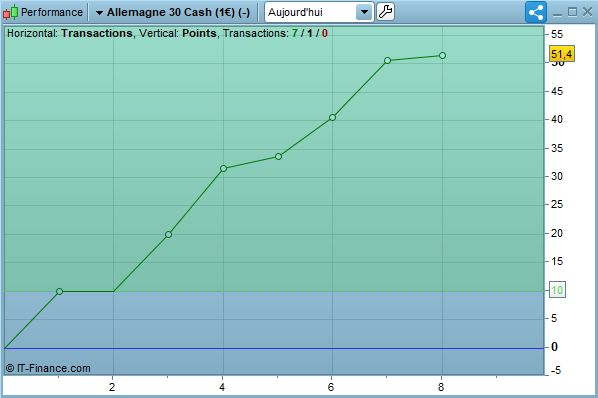Viewport: 598px width, 398px height.
Task: Click the 'Horizontal: Transactions' label
Action: tap(69, 34)
